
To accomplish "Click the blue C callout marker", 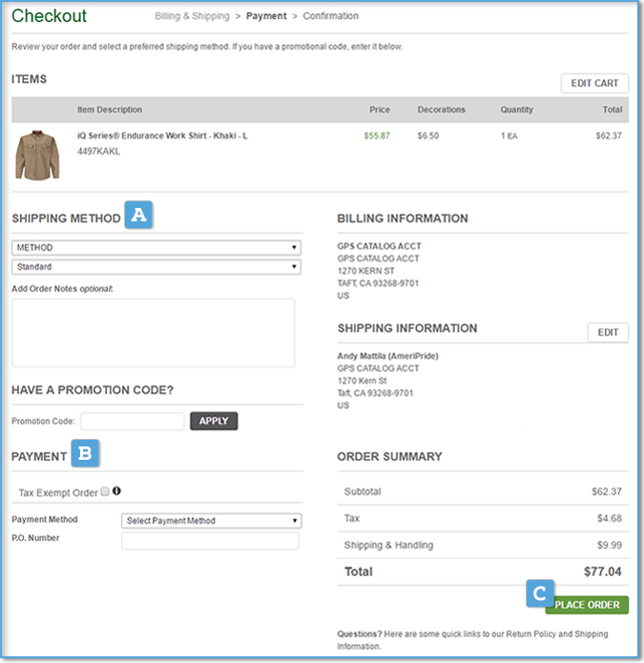I will point(540,594).
